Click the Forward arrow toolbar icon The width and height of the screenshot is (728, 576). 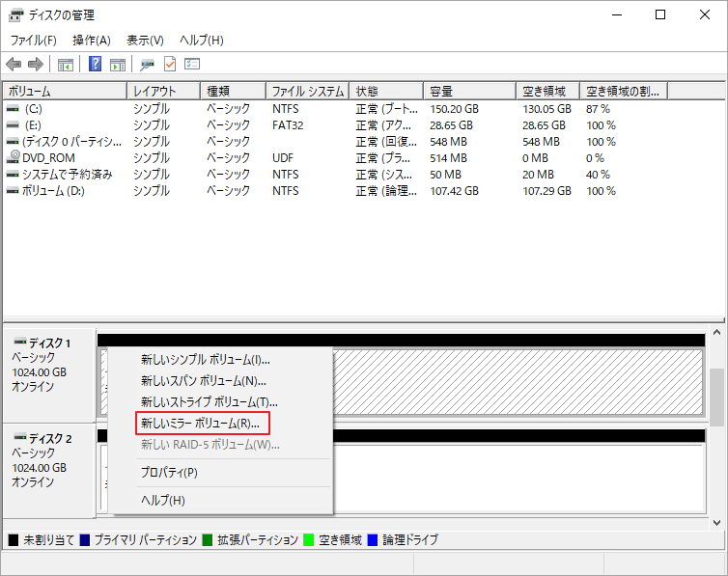[36, 64]
